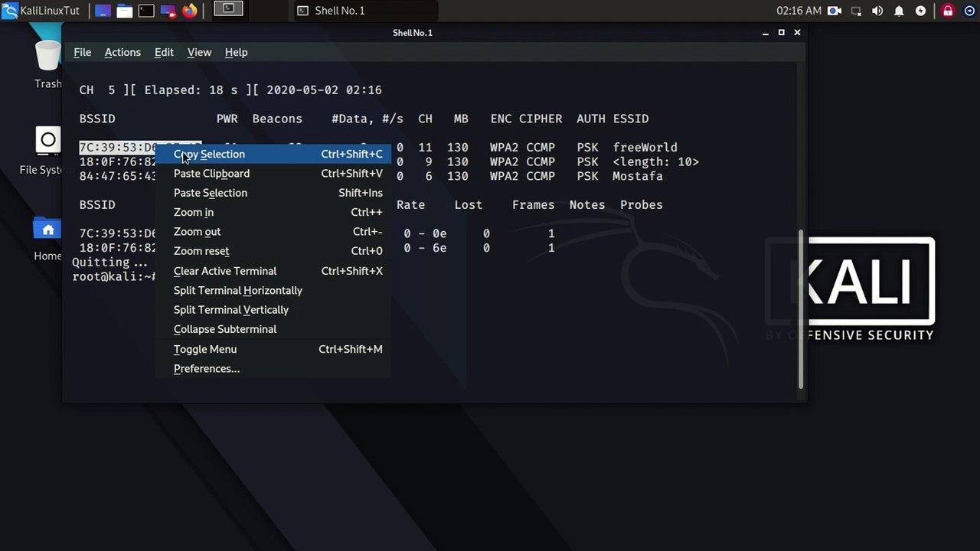980x551 pixels.
Task: Click the screen recording camera tray icon
Action: (835, 11)
